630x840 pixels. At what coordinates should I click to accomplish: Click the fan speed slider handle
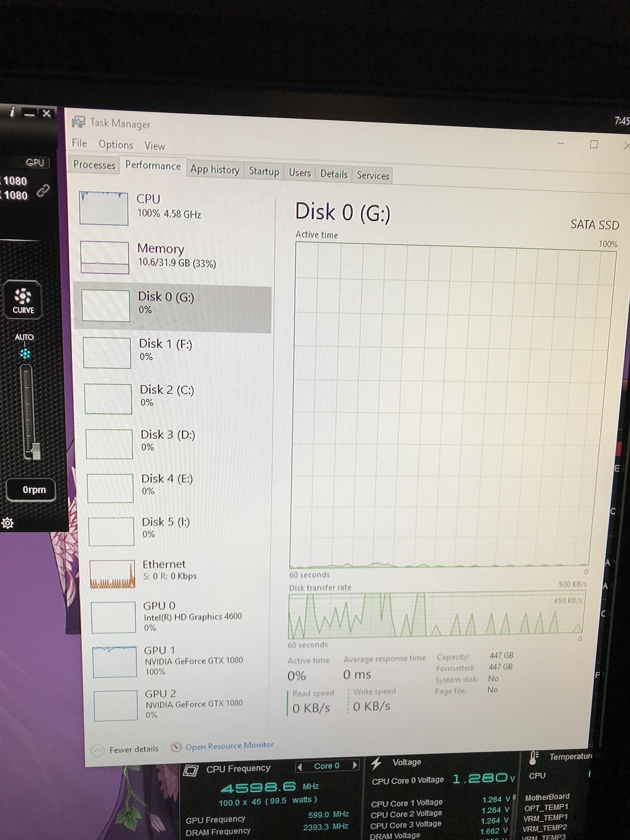click(x=36, y=451)
